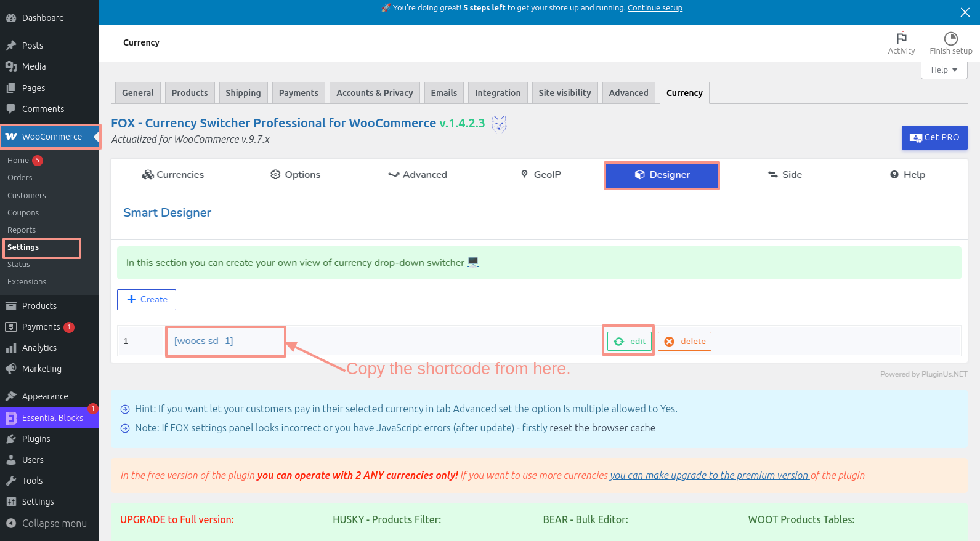Open the Status submenu item
Image resolution: width=980 pixels, height=541 pixels.
[x=18, y=265]
